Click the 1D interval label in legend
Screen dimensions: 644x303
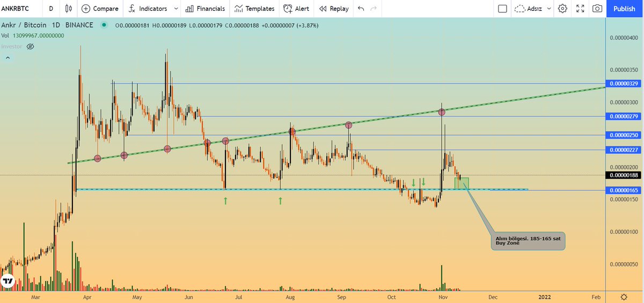tap(55, 25)
